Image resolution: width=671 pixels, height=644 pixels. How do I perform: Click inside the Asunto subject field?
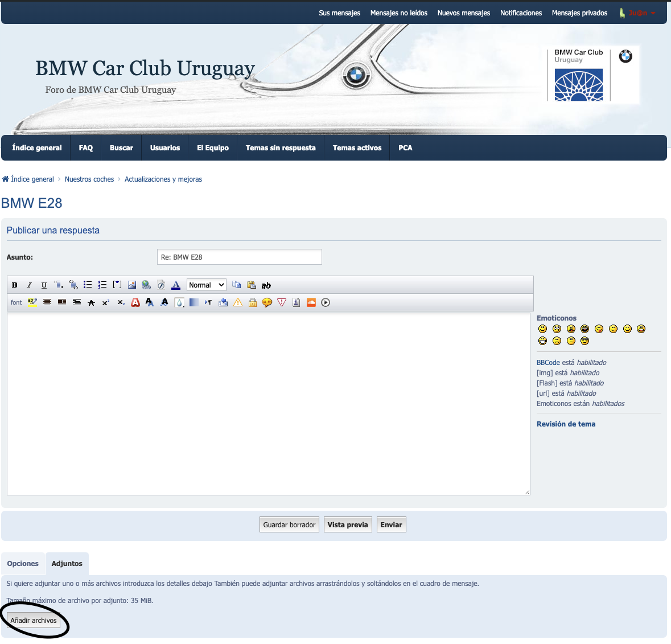pos(239,257)
